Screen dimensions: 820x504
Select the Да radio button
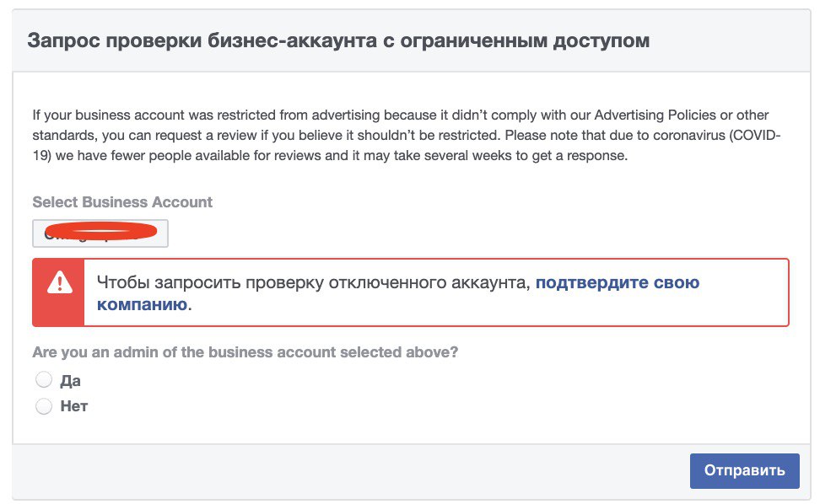(44, 380)
